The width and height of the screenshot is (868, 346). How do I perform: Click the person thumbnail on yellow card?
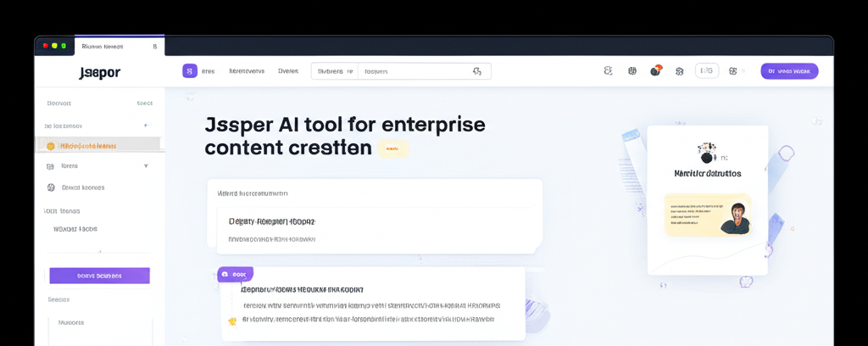734,217
